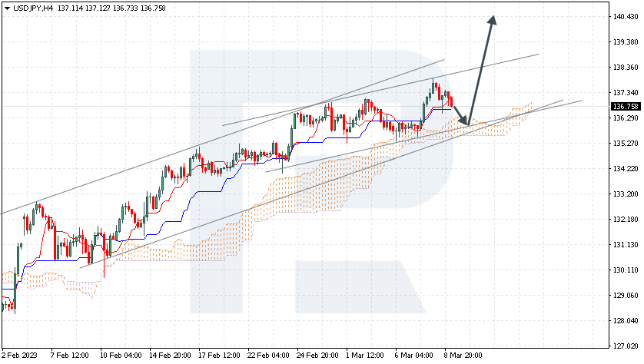Click the 2 Feb 2023 date label
Viewport: 644px width, 364px height.
click(x=19, y=356)
